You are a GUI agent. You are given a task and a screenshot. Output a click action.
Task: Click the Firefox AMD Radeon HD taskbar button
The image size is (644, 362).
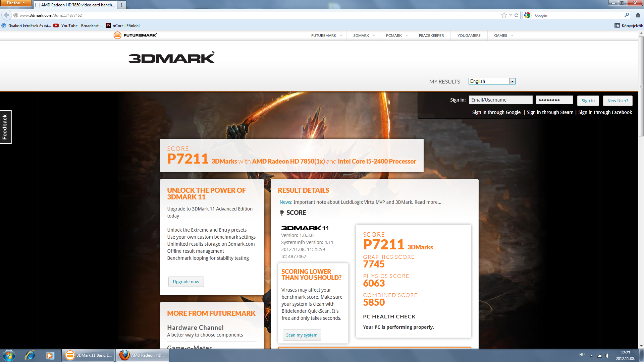(x=143, y=355)
